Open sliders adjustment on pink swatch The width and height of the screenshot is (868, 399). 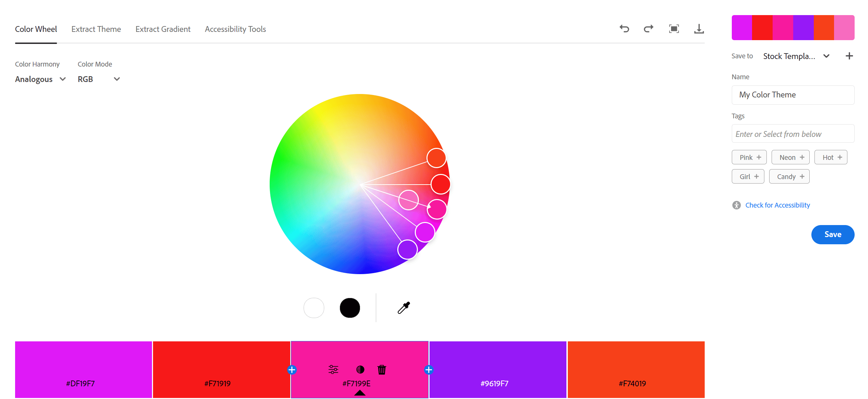coord(333,369)
